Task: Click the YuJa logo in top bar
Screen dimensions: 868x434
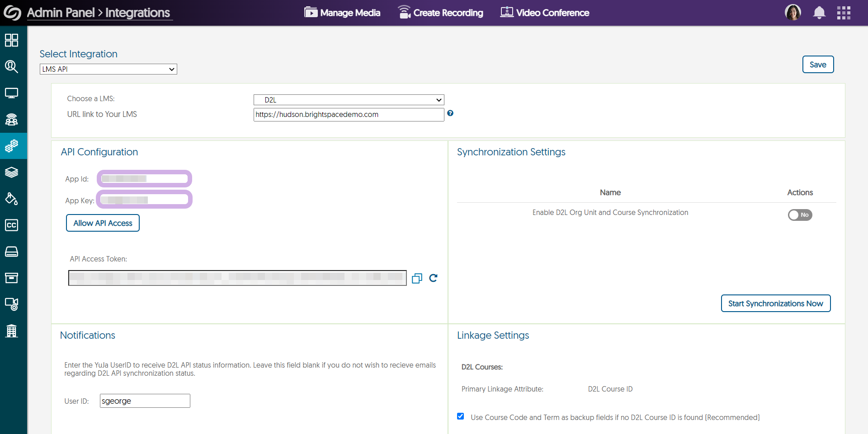Action: pyautogui.click(x=12, y=13)
